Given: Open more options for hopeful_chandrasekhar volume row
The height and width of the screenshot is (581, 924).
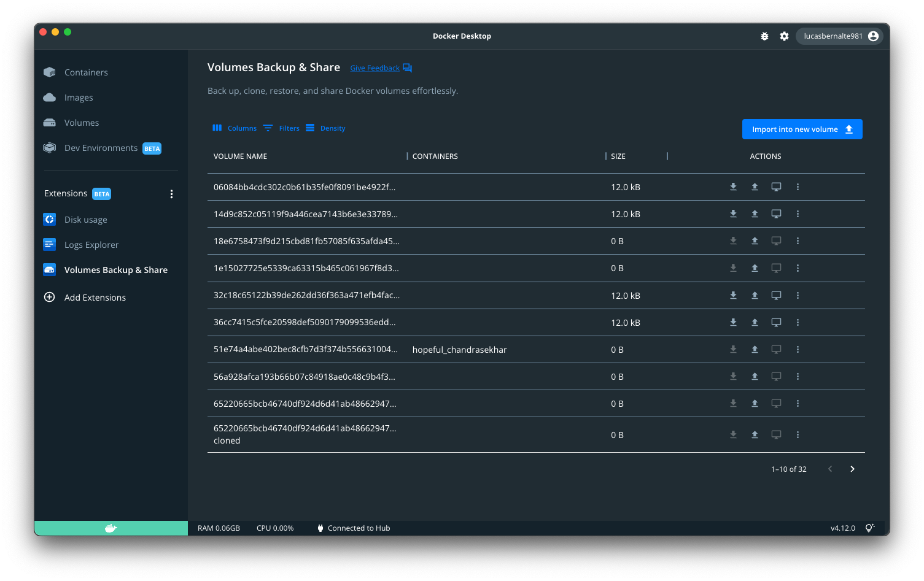Looking at the screenshot, I should pos(798,350).
